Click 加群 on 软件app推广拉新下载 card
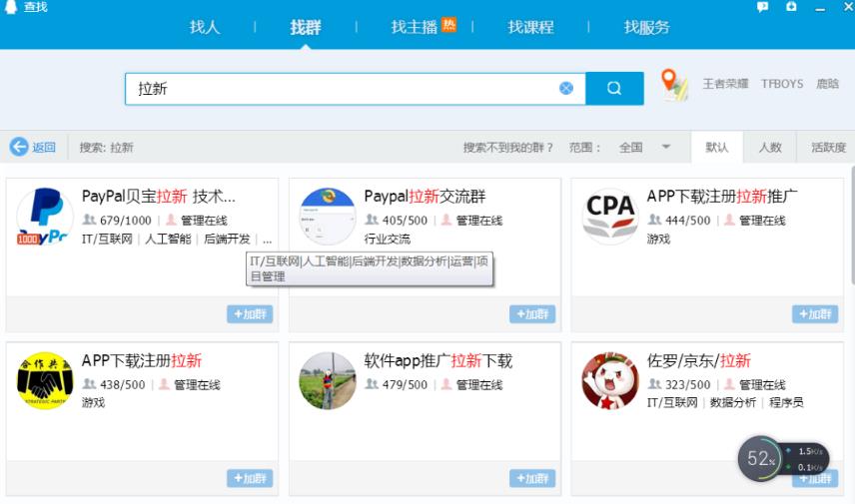This screenshot has height=504, width=855. 532,478
